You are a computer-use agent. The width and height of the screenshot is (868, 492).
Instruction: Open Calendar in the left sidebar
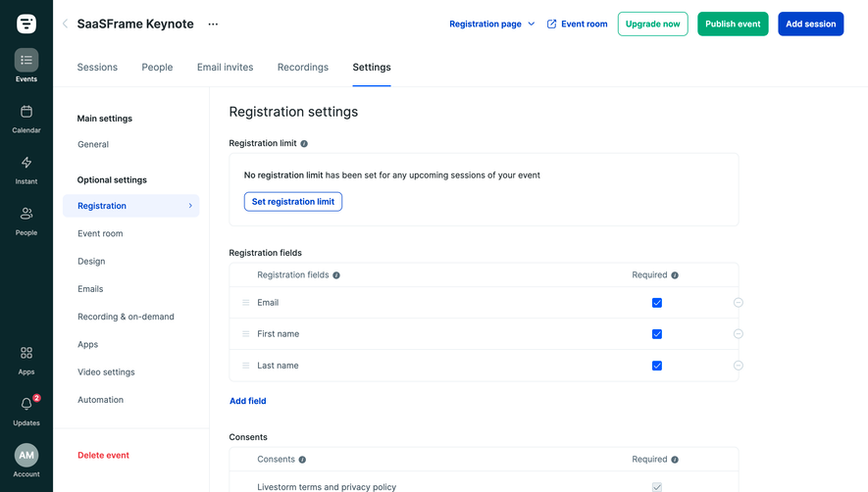(x=26, y=119)
